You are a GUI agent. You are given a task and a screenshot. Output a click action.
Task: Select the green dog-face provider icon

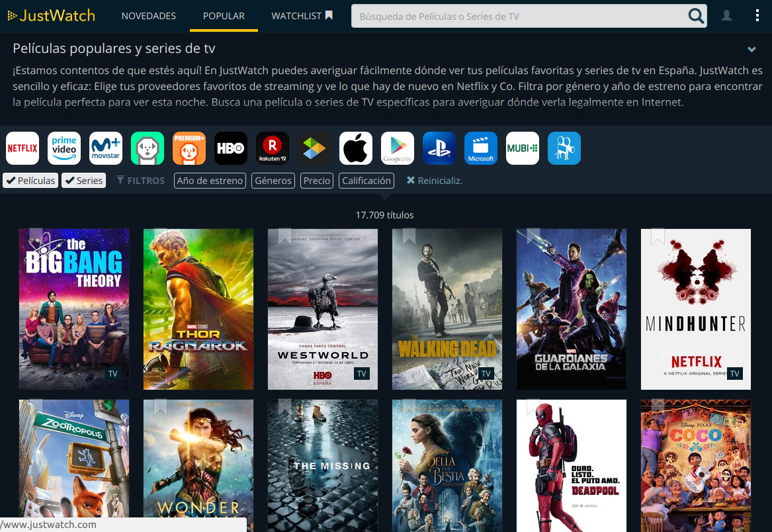pyautogui.click(x=148, y=148)
